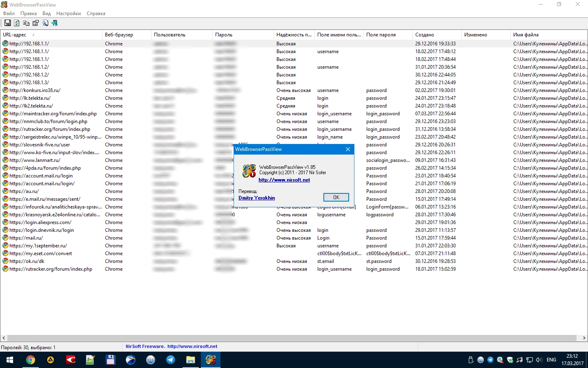
Task: Click scrollbar right arrow at bottom
Action: tap(584, 338)
